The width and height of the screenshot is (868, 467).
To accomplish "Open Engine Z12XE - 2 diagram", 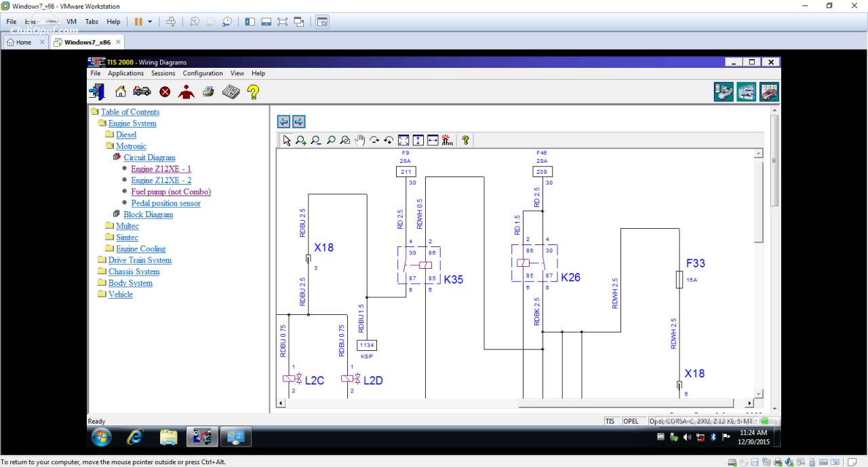I will click(161, 181).
